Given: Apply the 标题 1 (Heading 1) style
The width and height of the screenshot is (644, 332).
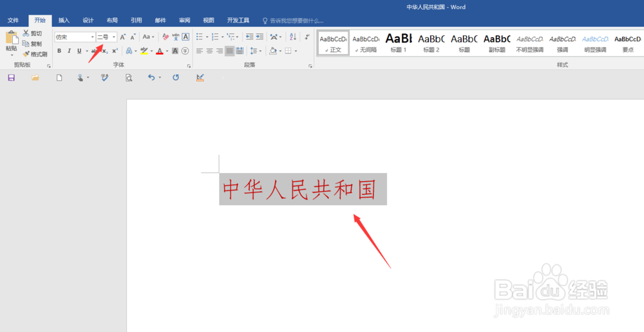Looking at the screenshot, I should click(399, 44).
